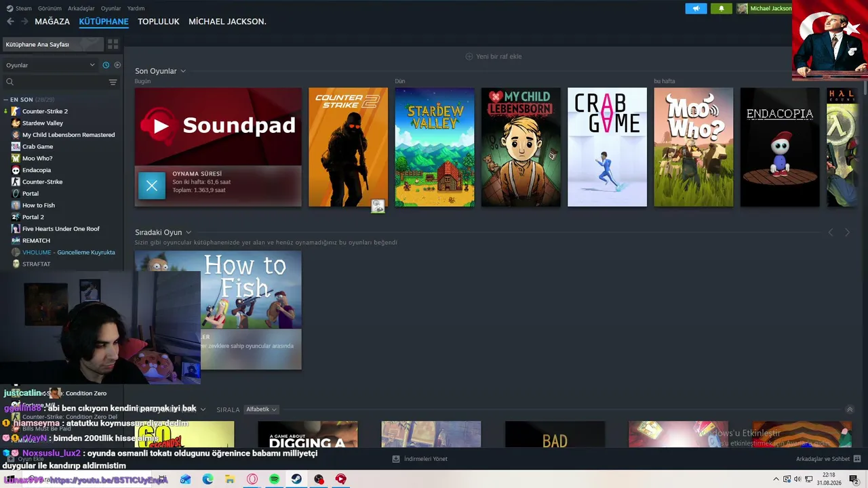Screen dimensions: 868x488
Task: Open the Oyunlar category dropdown
Action: [51, 65]
